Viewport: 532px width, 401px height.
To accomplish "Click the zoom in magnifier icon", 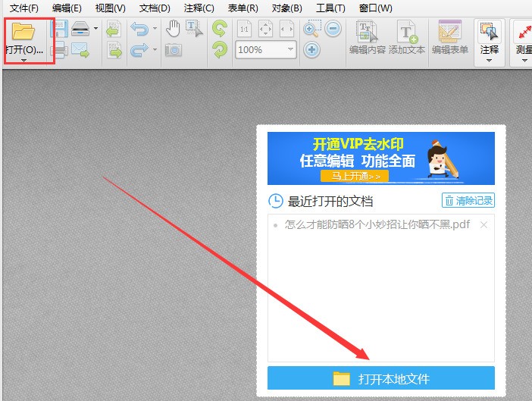I will coord(311,30).
